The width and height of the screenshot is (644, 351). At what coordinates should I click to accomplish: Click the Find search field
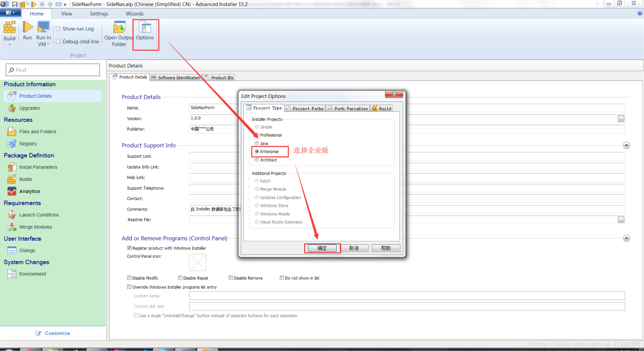pyautogui.click(x=53, y=70)
